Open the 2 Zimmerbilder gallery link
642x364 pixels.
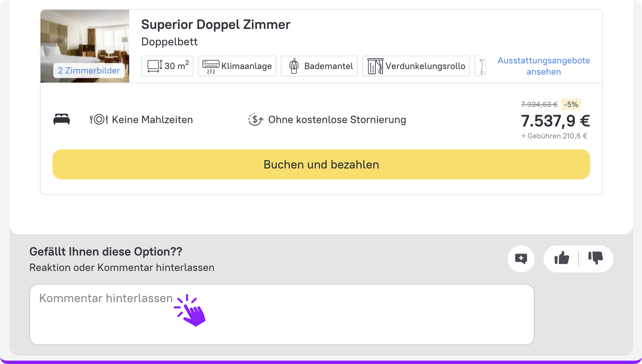coord(89,71)
